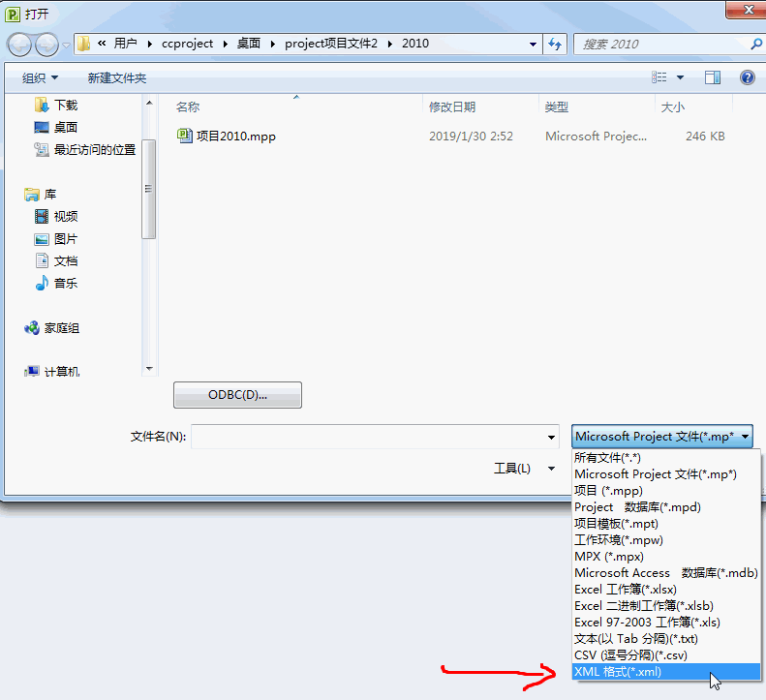This screenshot has height=700, width=766.
Task: Choose 文本(以 Tab 分隔)(*.txt) file type
Action: coord(666,638)
